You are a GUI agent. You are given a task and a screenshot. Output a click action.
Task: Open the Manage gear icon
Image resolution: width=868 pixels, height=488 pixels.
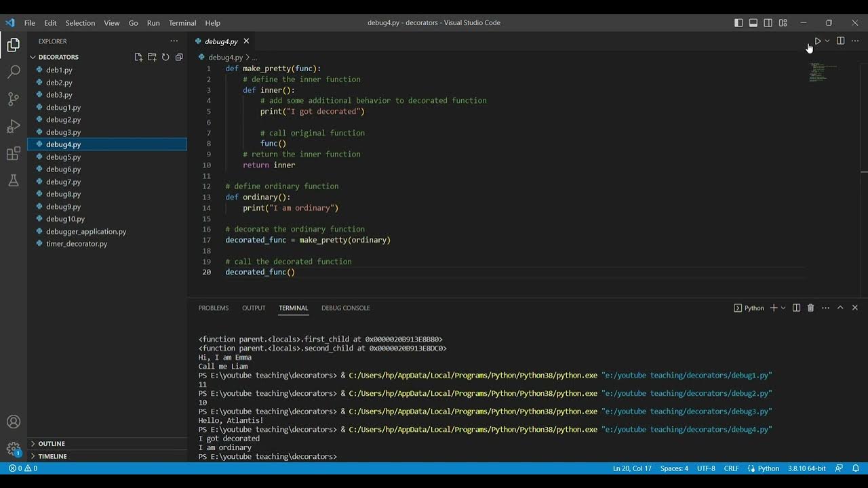coord(14,449)
